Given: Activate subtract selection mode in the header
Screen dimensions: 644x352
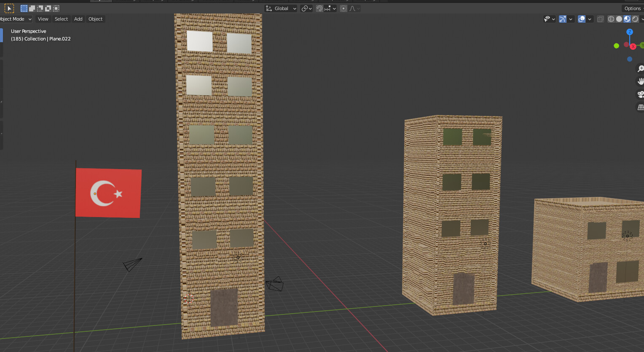Looking at the screenshot, I should tap(40, 8).
